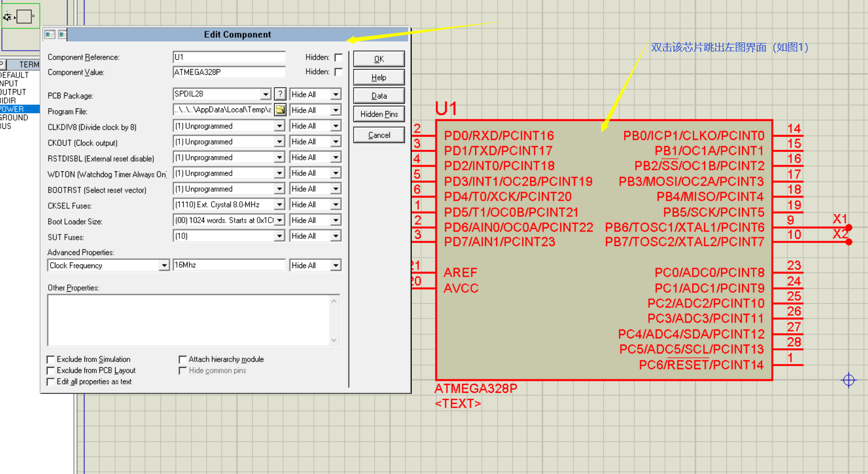Check Exclude from Simulation
The height and width of the screenshot is (474, 868).
[50, 359]
